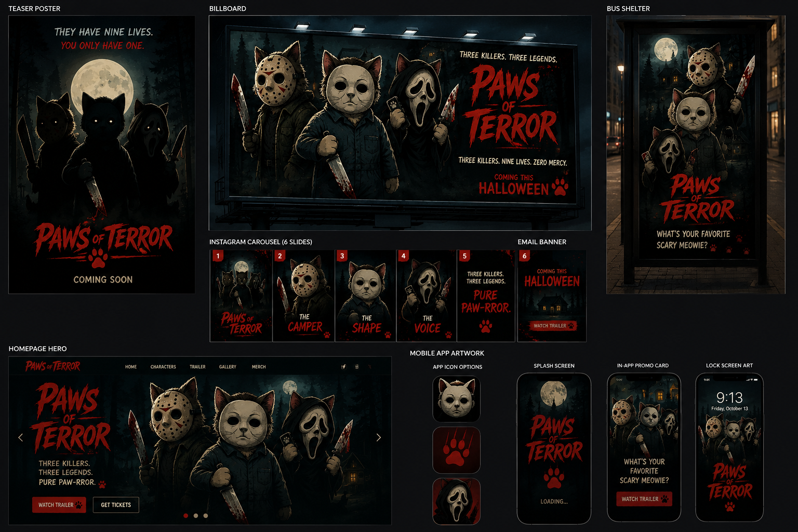Click slide number 5 badge in carousel
The image size is (798, 532).
(464, 256)
